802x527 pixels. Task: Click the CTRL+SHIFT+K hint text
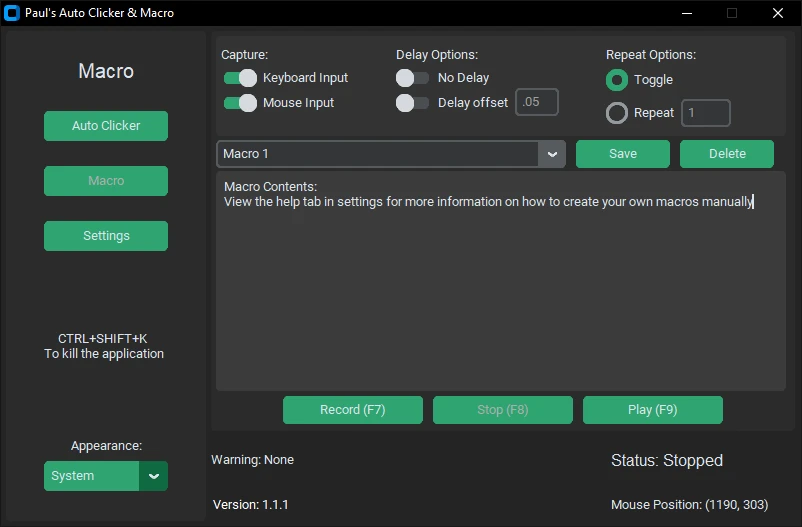point(103,339)
